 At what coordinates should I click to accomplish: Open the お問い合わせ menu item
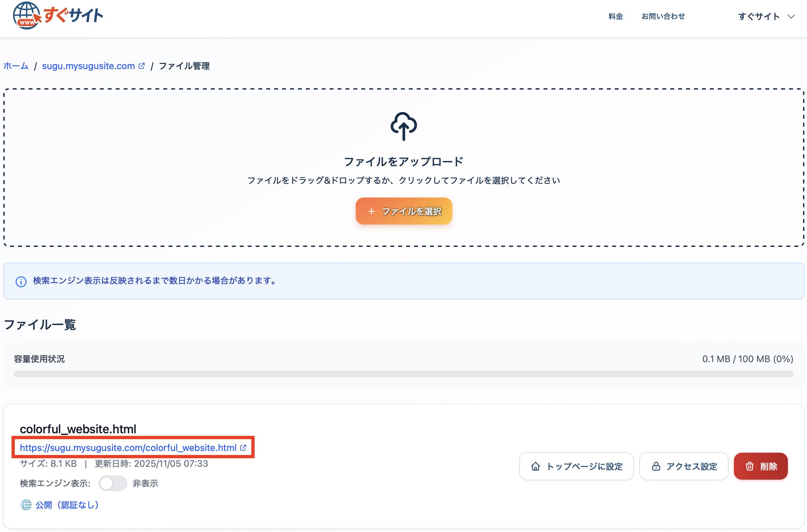(x=663, y=16)
